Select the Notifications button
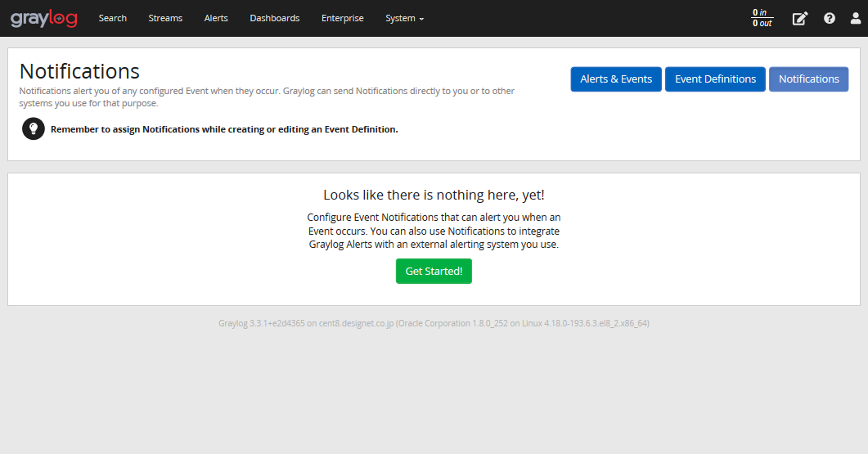 click(808, 79)
